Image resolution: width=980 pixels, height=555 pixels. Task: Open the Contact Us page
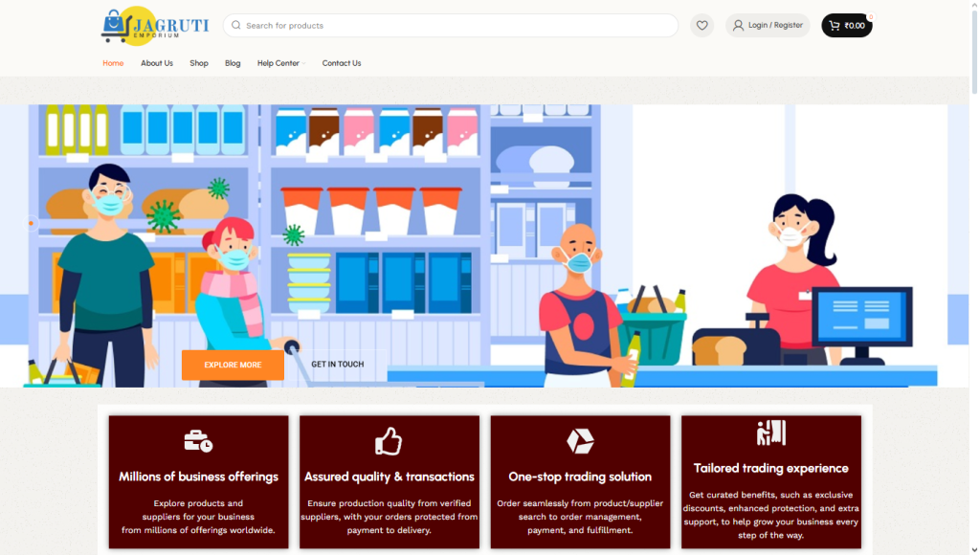(x=342, y=63)
